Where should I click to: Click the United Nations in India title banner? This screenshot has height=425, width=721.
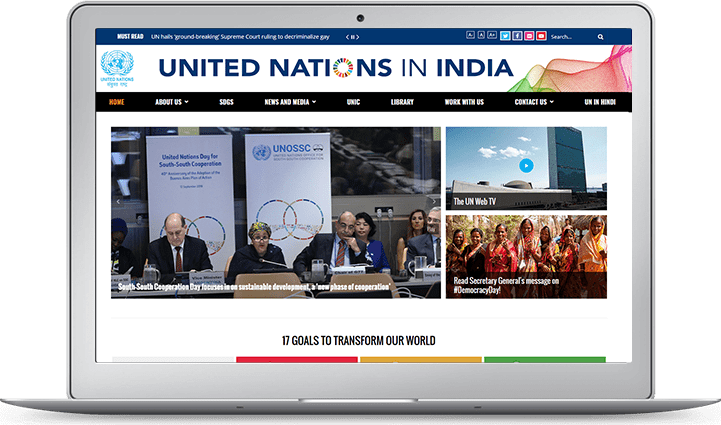(x=336, y=68)
